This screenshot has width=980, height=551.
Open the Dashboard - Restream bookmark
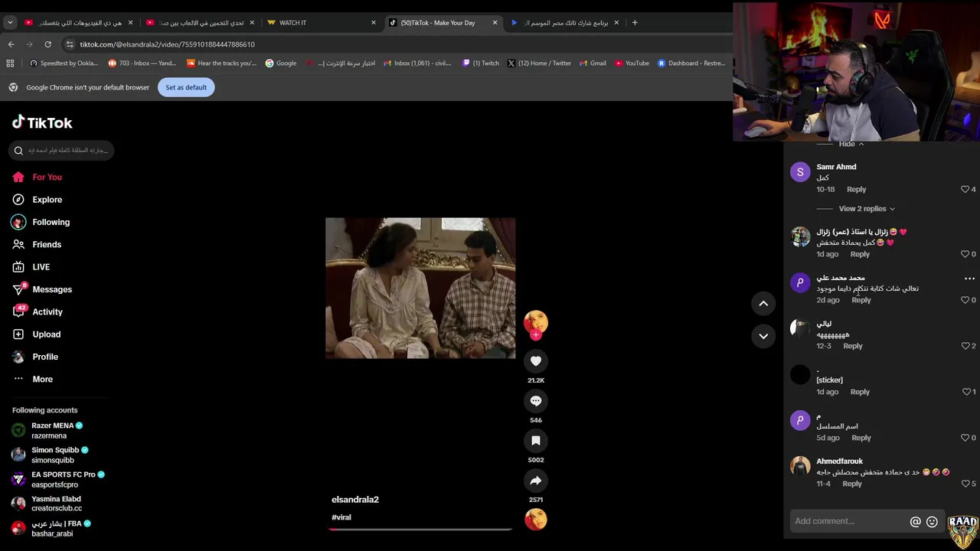pyautogui.click(x=691, y=64)
